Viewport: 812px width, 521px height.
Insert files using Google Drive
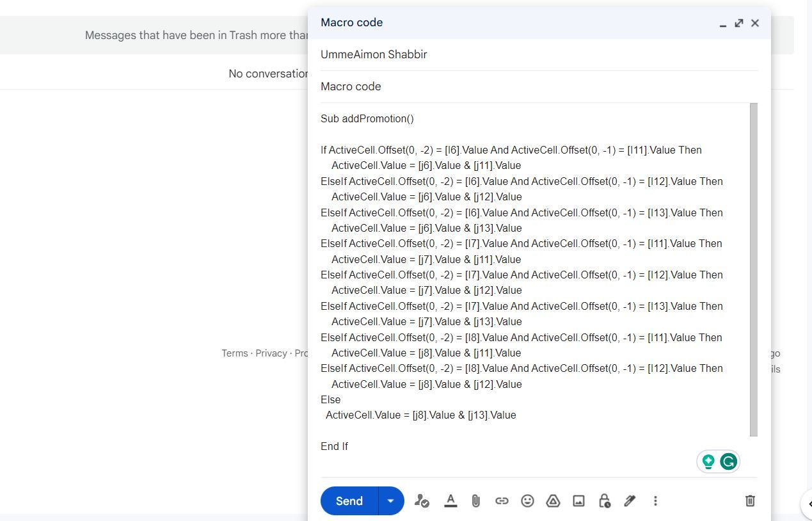point(553,501)
